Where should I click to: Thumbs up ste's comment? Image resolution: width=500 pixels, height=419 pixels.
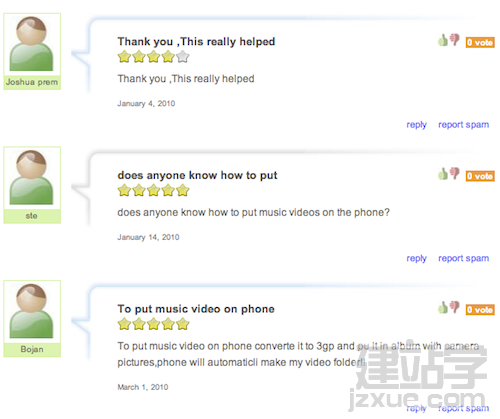(x=443, y=174)
